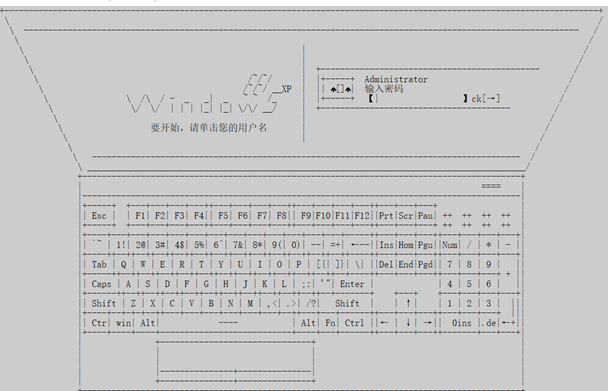The width and height of the screenshot is (608, 391).
Task: Click the G key
Action: pos(206,284)
